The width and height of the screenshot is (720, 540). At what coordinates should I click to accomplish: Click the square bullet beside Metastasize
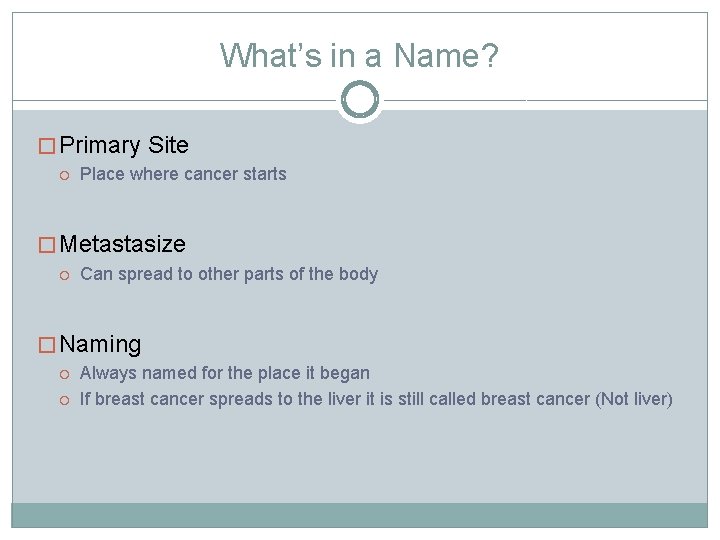click(47, 245)
